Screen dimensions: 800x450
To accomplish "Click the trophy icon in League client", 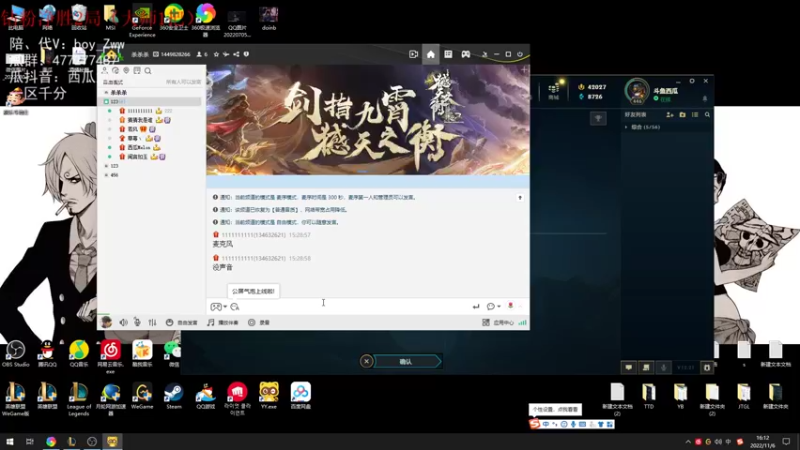I will (x=598, y=119).
